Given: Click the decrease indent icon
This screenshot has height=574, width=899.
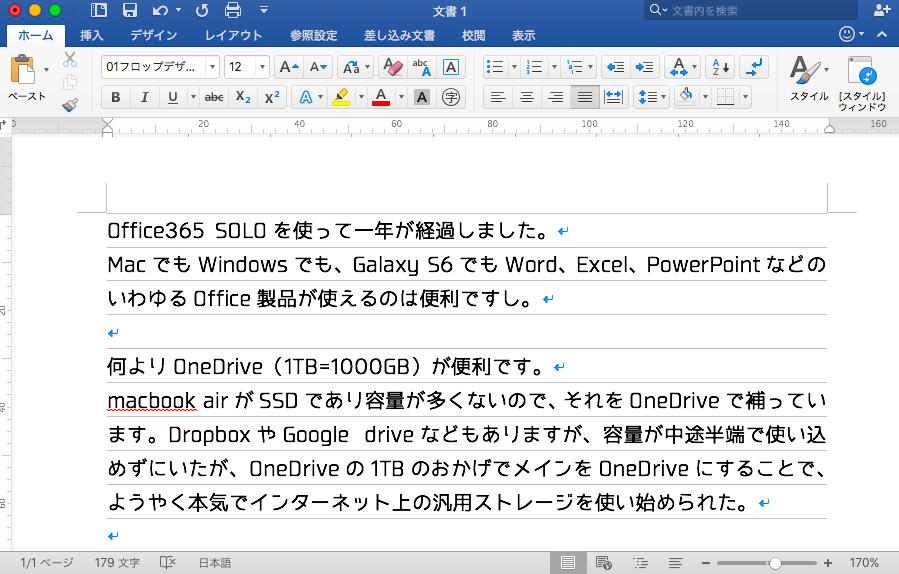Looking at the screenshot, I should tap(615, 67).
